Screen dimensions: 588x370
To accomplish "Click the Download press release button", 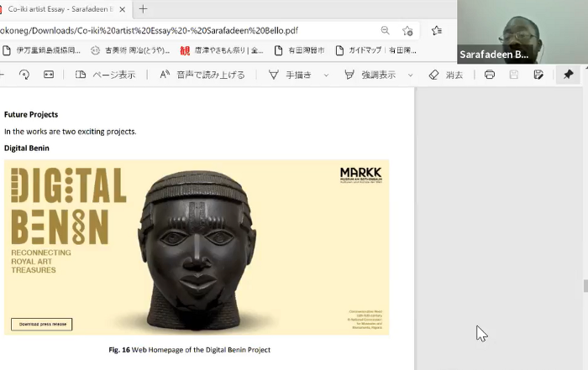I will (42, 325).
